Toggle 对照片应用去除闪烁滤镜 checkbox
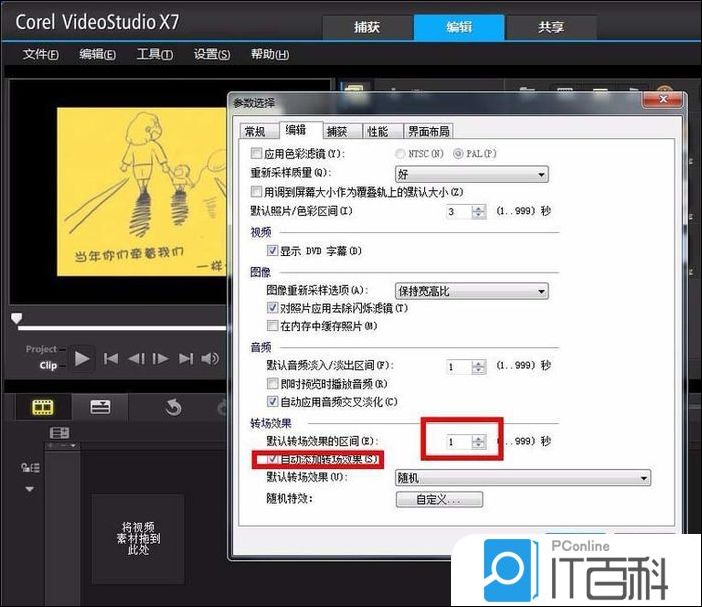The image size is (702, 607). click(272, 308)
